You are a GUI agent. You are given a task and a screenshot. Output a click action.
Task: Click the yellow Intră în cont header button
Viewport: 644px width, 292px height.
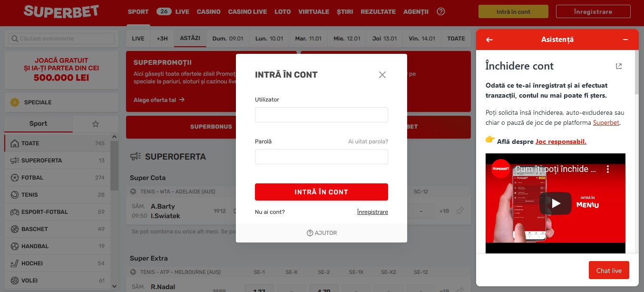click(x=513, y=12)
